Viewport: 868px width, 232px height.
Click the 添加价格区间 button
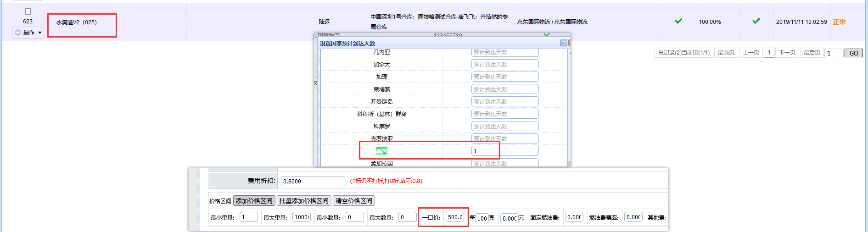point(254,201)
